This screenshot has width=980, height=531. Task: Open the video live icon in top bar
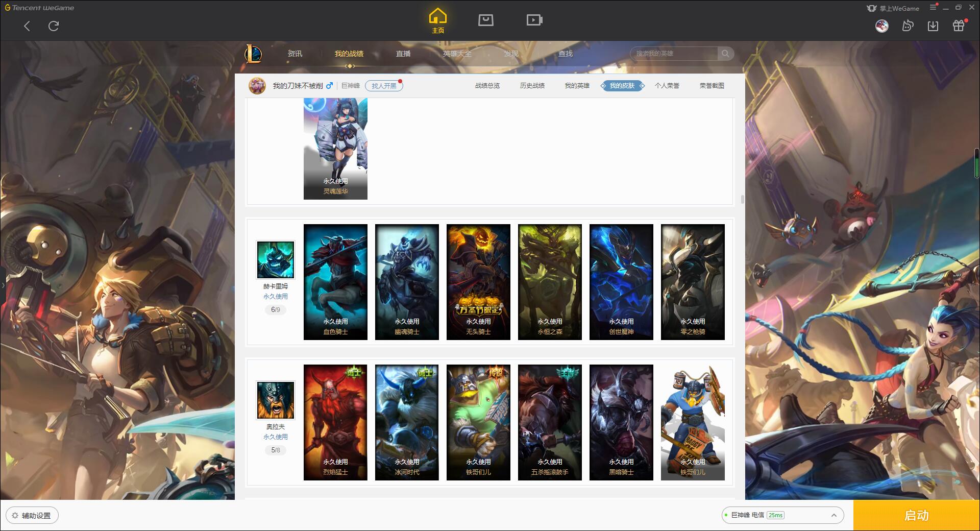(x=534, y=20)
